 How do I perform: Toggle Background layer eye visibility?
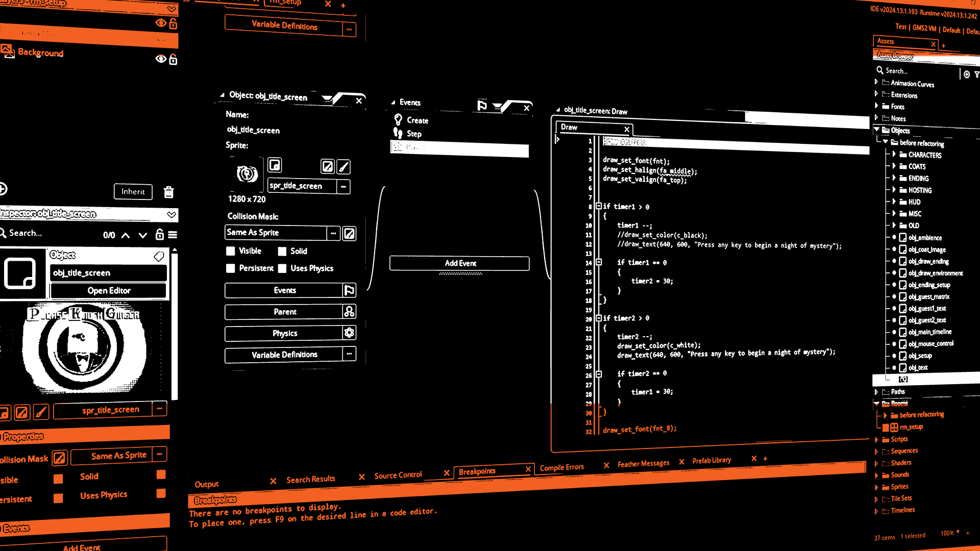click(x=161, y=59)
